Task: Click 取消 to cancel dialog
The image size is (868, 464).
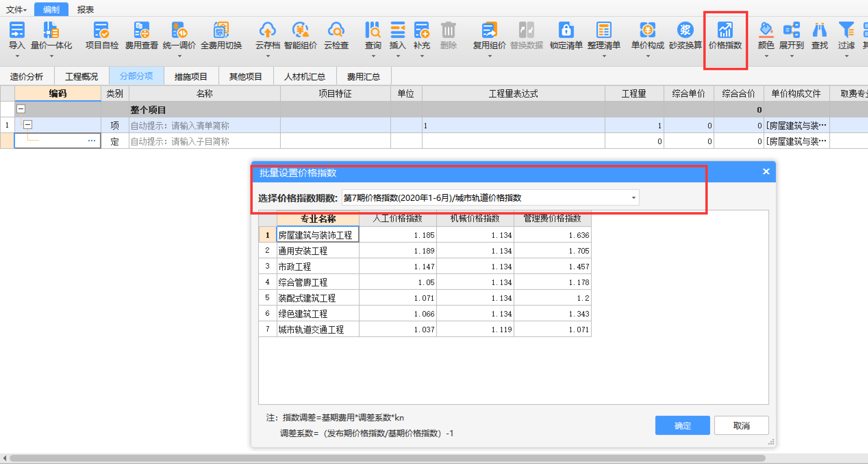Action: 741,425
